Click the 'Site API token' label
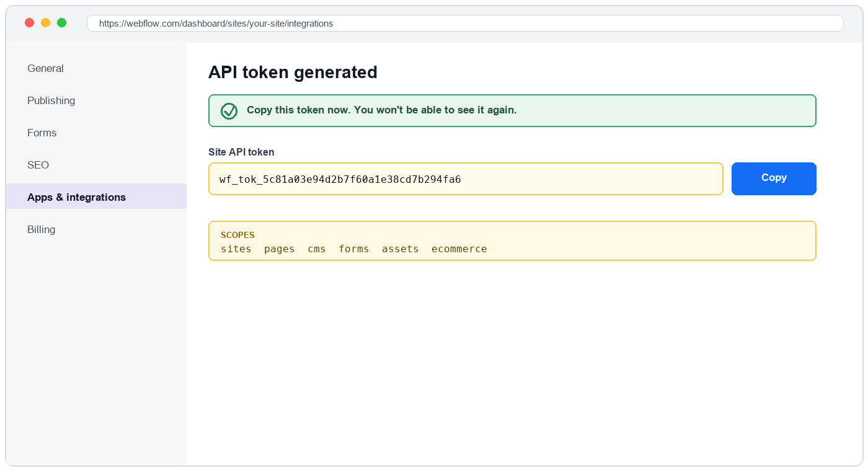Viewport: 868px width, 471px height. (241, 152)
